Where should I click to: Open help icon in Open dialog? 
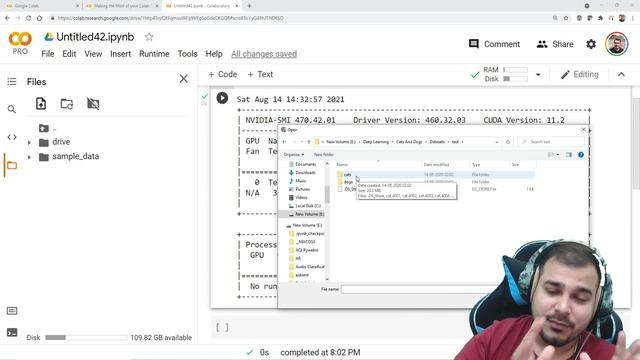click(x=581, y=155)
